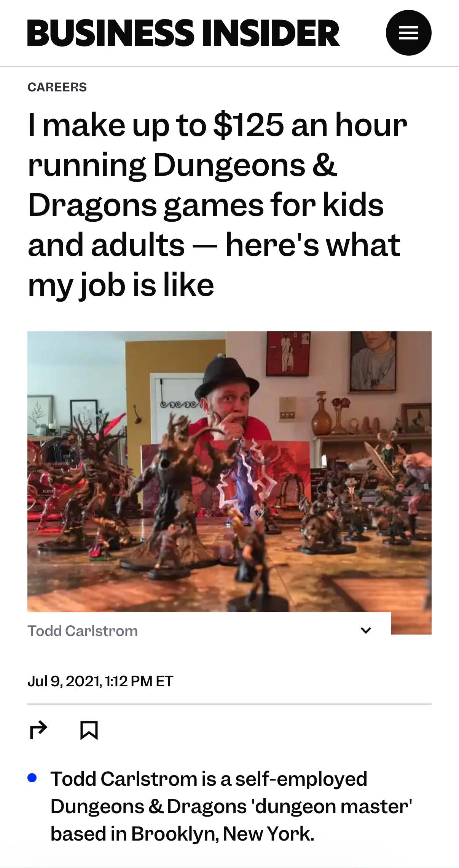Click the blue bullet point dot
The width and height of the screenshot is (459, 868).
[x=32, y=778]
